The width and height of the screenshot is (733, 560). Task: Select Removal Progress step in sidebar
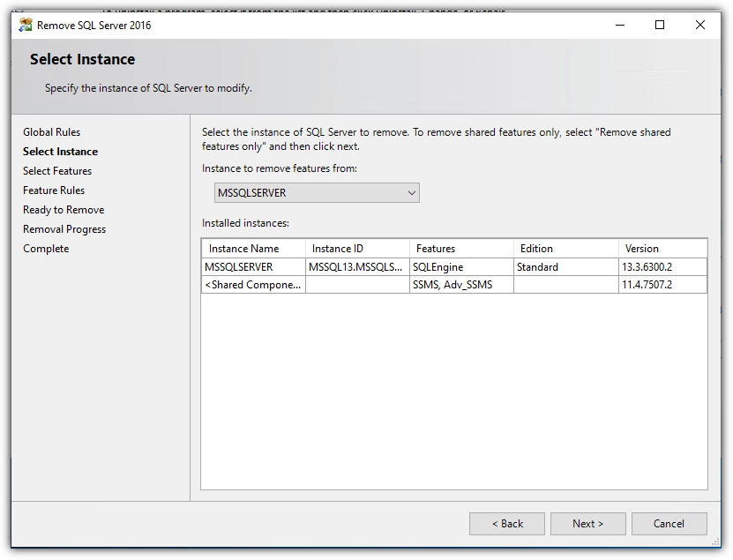pyautogui.click(x=64, y=229)
